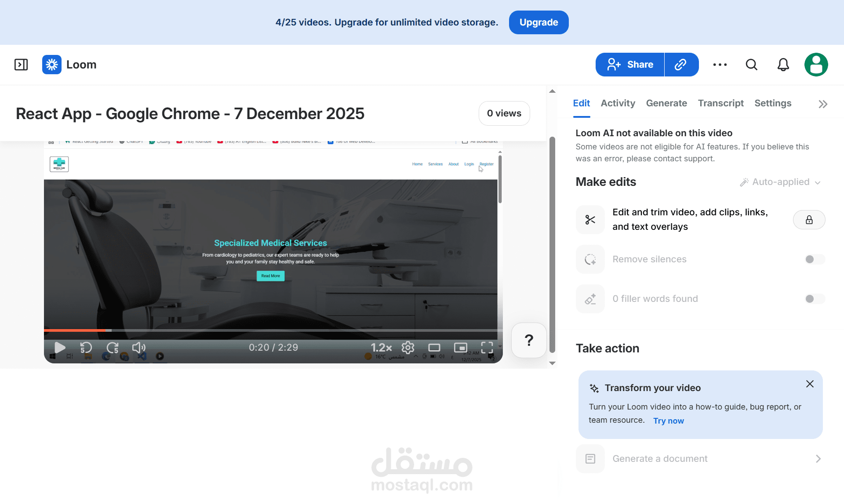This screenshot has width=844, height=504.
Task: Click the Upgrade button
Action: click(x=538, y=22)
